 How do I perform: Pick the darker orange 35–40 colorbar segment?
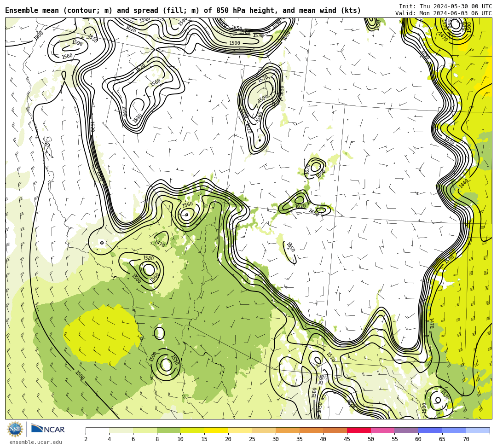pos(311,430)
